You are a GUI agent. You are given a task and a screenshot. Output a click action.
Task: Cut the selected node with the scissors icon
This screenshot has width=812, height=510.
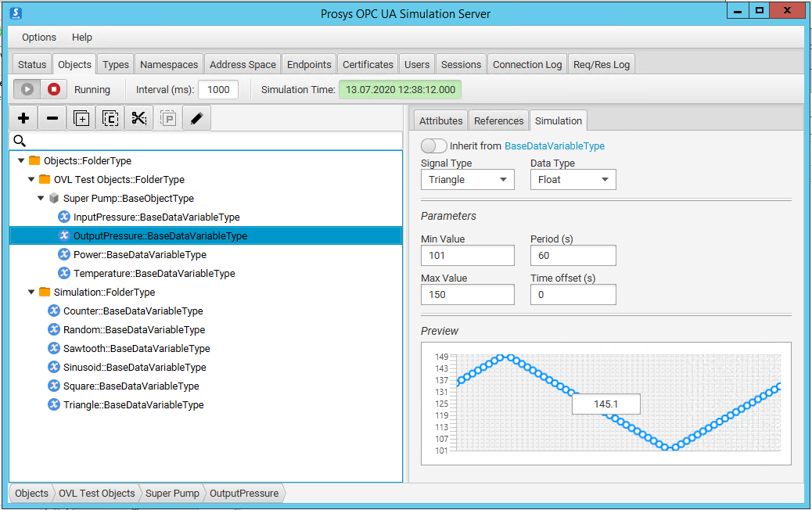point(138,119)
